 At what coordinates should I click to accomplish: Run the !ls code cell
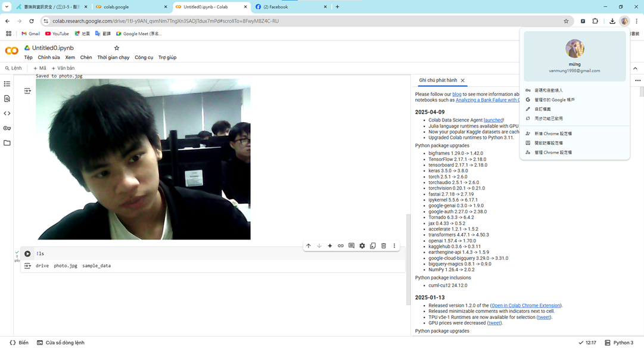(27, 254)
